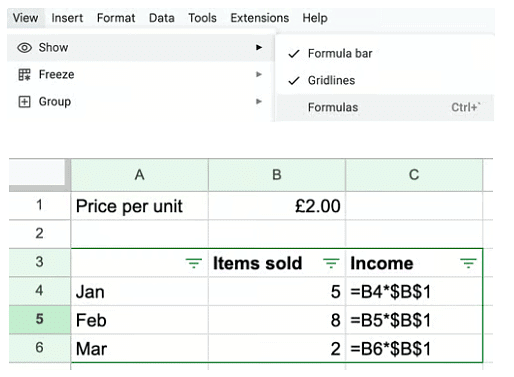Screen dimensions: 514x377
Task: Open the Income filter dropdown
Action: pyautogui.click(x=468, y=263)
